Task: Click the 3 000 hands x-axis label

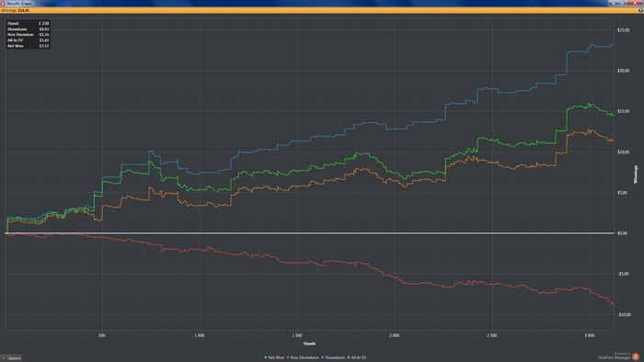Action: coord(590,335)
